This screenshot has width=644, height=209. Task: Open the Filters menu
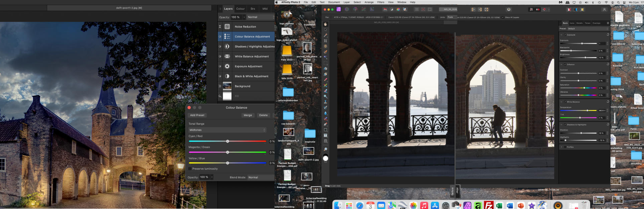tap(380, 2)
